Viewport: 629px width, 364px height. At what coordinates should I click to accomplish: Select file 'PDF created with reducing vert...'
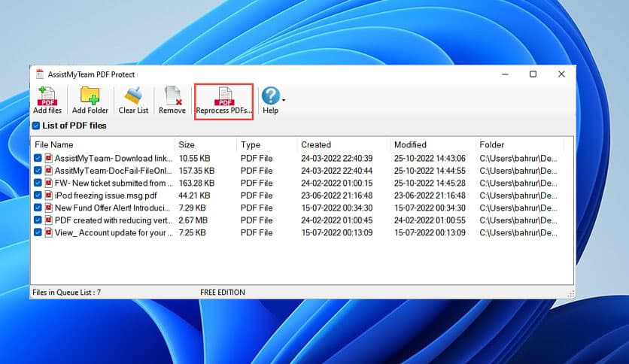114,220
